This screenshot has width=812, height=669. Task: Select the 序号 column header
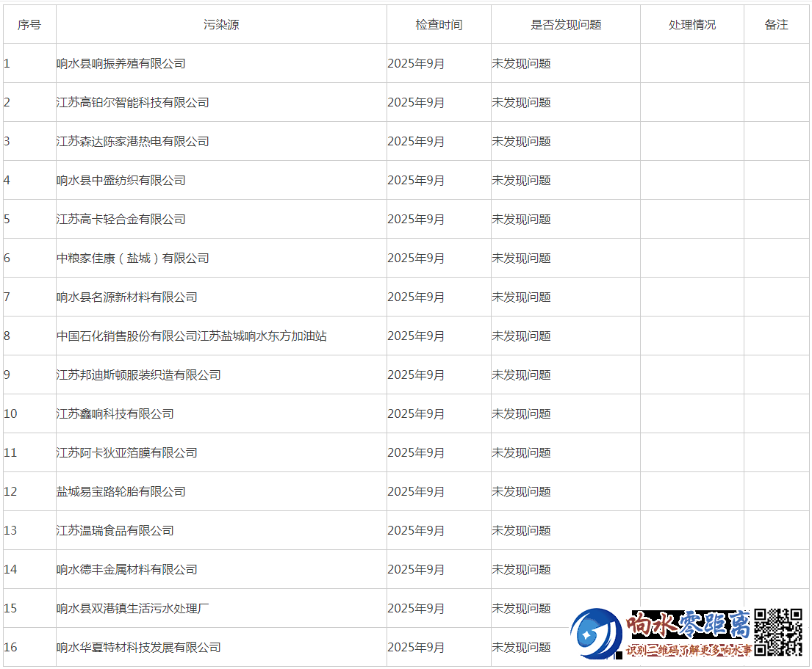pos(29,25)
